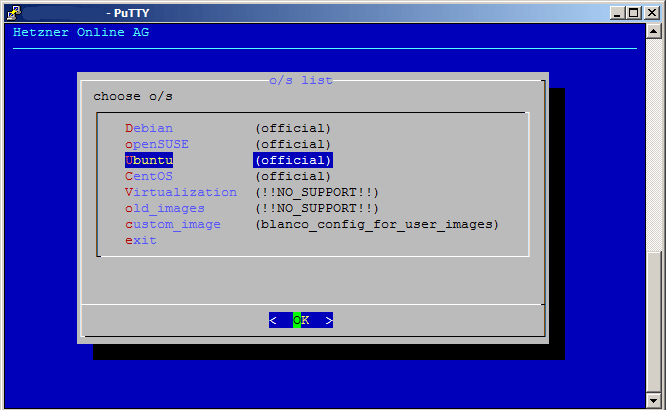Select the old_images menu entry
The image size is (666, 410).
(165, 209)
